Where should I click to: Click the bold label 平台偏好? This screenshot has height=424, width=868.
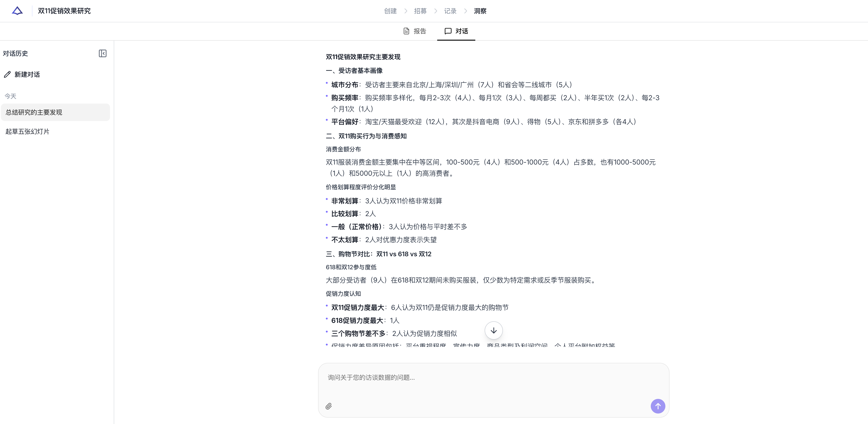pos(345,122)
